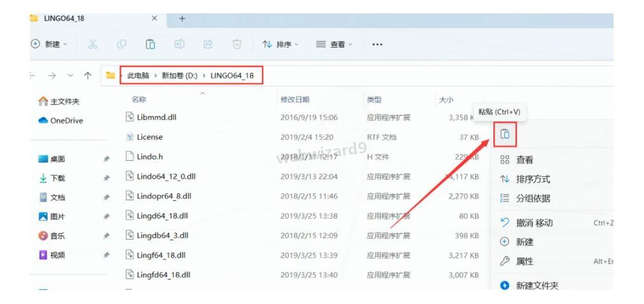Open OneDrive in navigation pane

coord(61,121)
